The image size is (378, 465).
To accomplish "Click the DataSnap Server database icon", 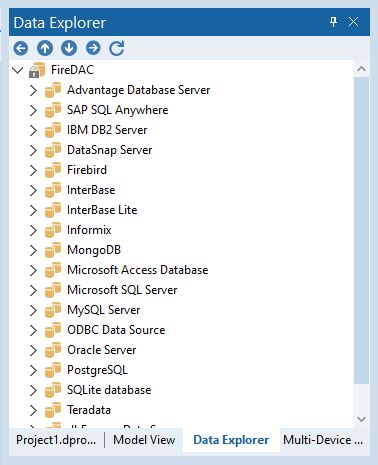I will coord(53,150).
